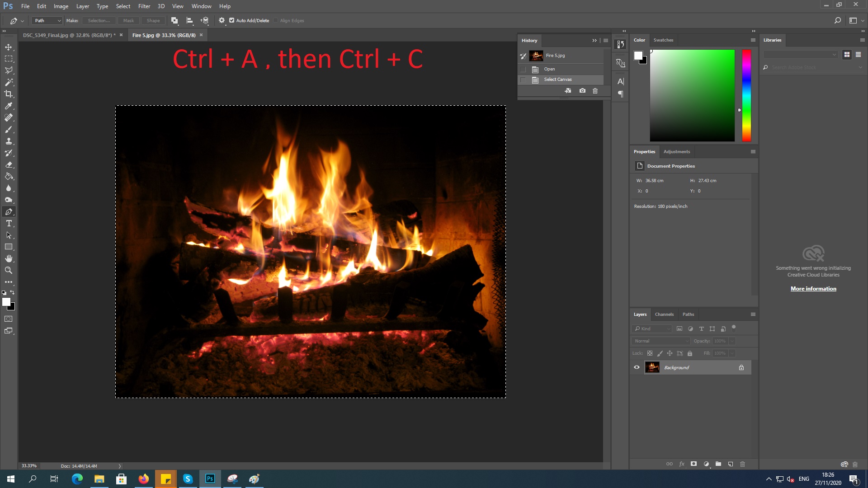The image size is (868, 488).
Task: Switch to the Channels tab
Action: (664, 314)
